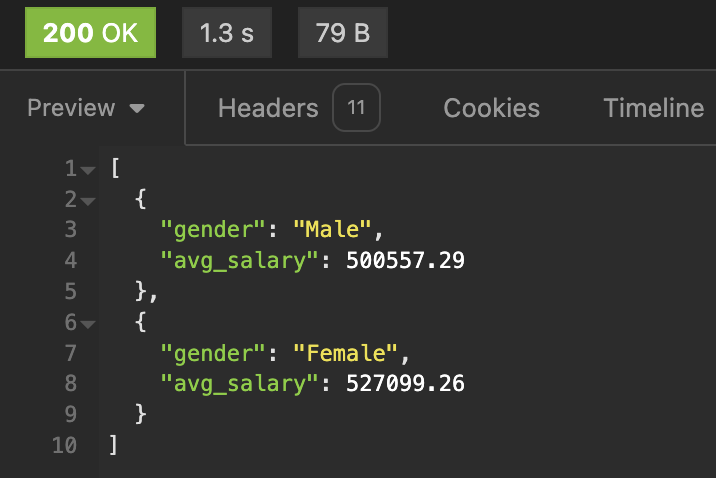The image size is (716, 478).
Task: Collapse the object fold arrow on line 2
Action: pyautogui.click(x=88, y=201)
